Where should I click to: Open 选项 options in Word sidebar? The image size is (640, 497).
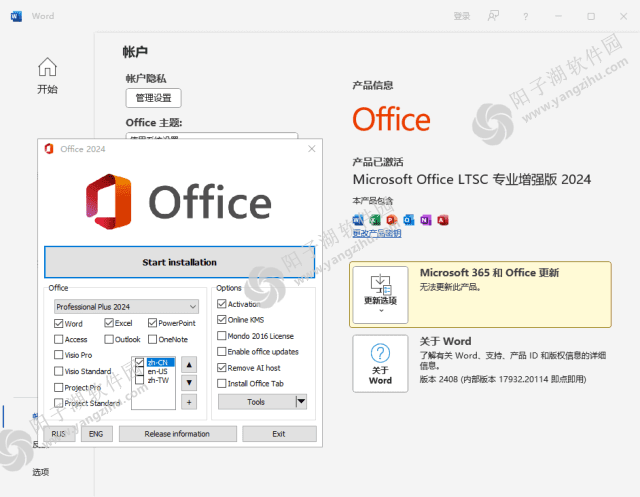pyautogui.click(x=41, y=472)
